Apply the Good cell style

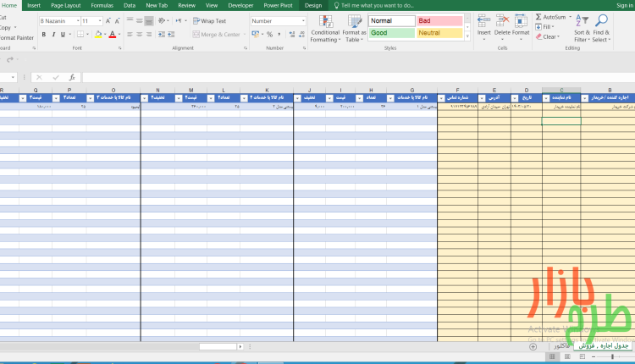click(x=392, y=33)
